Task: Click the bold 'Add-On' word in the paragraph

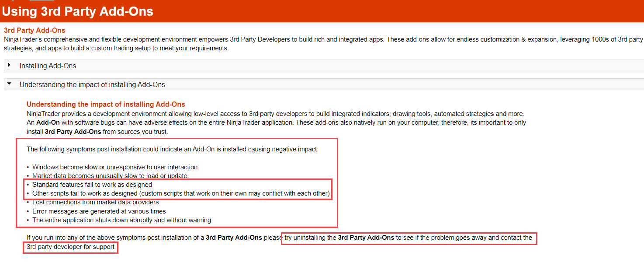Action: pyautogui.click(x=48, y=122)
